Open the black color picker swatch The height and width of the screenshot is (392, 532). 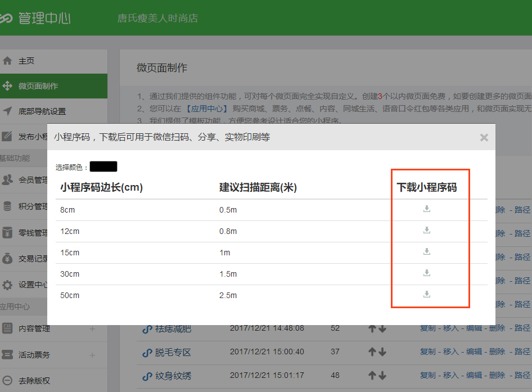(x=103, y=166)
